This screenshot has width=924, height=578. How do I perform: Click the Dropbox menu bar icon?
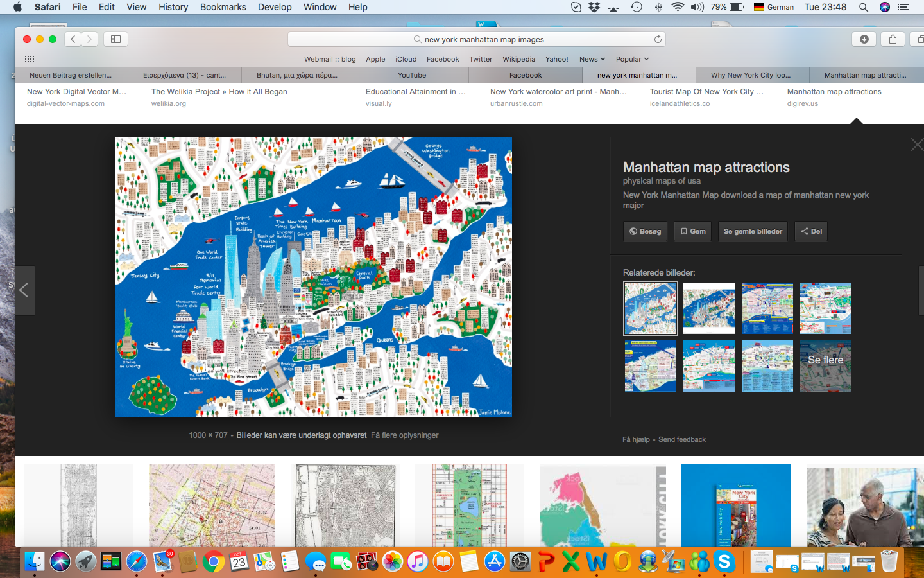pos(594,7)
